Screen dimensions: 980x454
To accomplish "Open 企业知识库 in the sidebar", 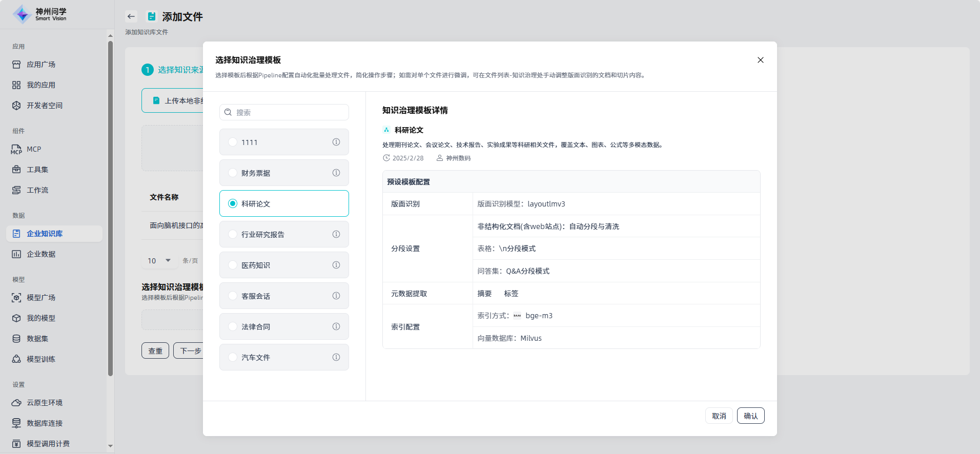I will coord(45,234).
